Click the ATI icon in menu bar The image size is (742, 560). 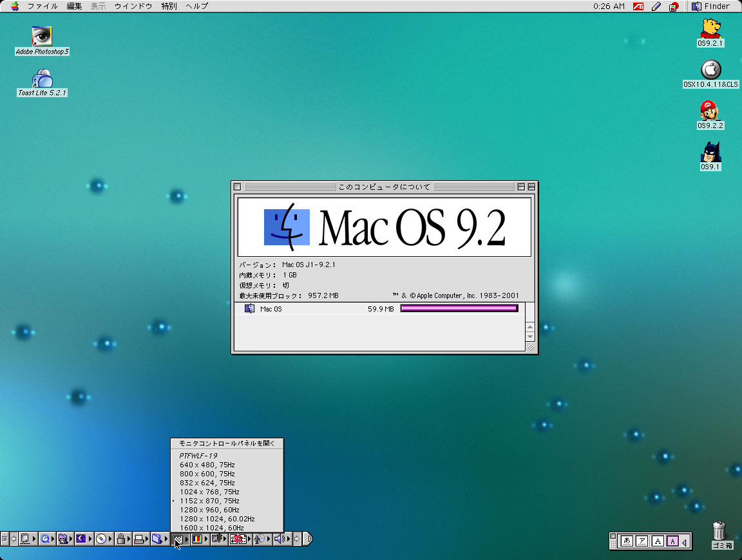[x=638, y=6]
